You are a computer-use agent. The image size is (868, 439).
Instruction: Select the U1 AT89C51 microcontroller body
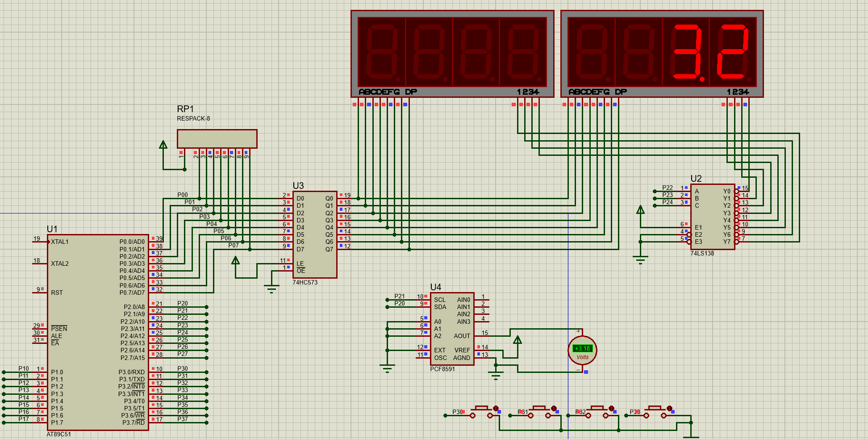tap(98, 332)
